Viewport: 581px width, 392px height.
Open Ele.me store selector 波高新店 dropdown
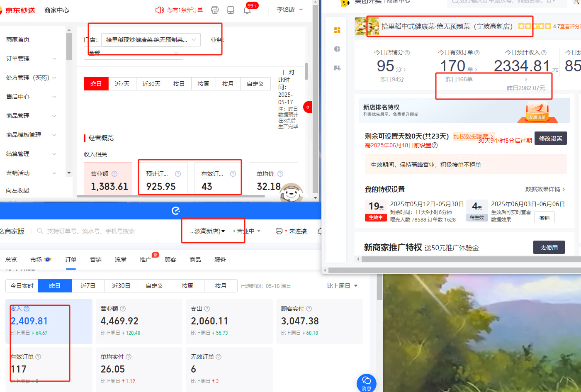pyautogui.click(x=207, y=231)
